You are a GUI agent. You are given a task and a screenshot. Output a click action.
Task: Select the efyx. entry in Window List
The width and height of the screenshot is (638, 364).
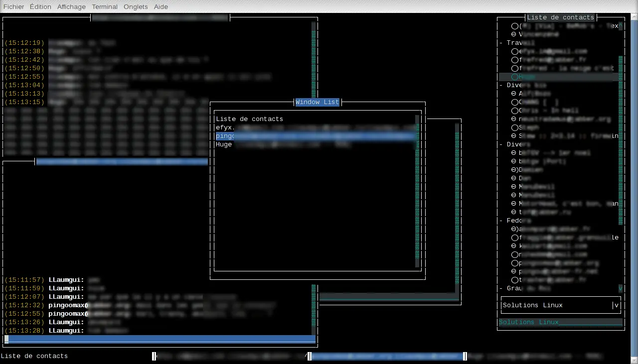315,127
